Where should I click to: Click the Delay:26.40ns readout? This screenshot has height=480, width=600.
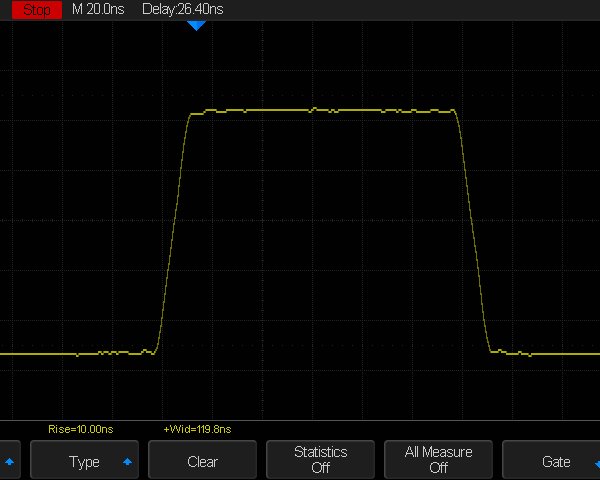pos(182,9)
